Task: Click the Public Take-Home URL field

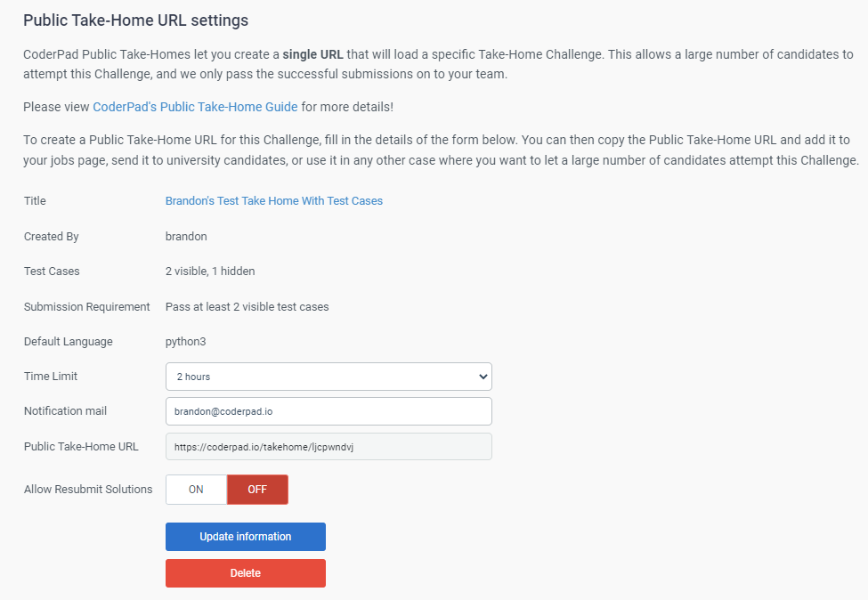Action: pos(329,446)
